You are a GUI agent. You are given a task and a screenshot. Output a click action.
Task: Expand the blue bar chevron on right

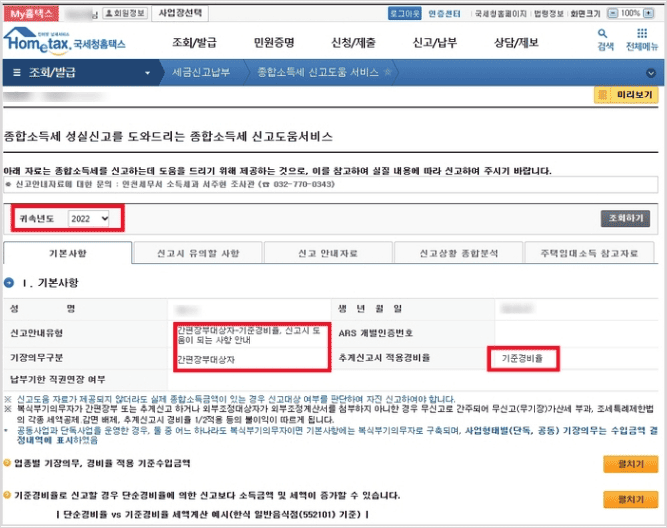pyautogui.click(x=651, y=73)
